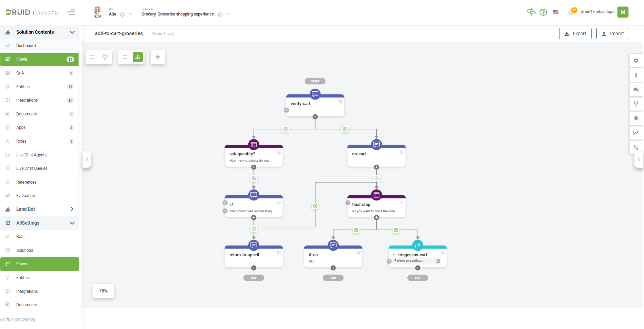Add a new flow step with plus toolbar icon
644x329 pixels.
(x=158, y=57)
